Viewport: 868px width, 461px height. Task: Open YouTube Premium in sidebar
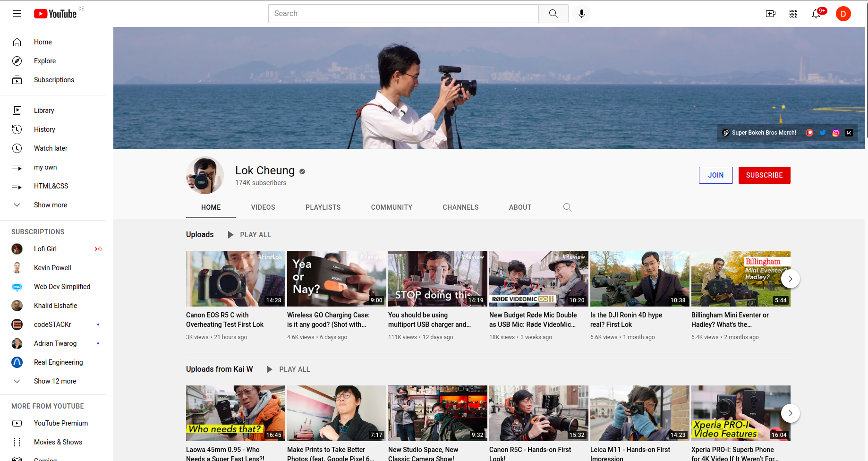tap(53, 423)
